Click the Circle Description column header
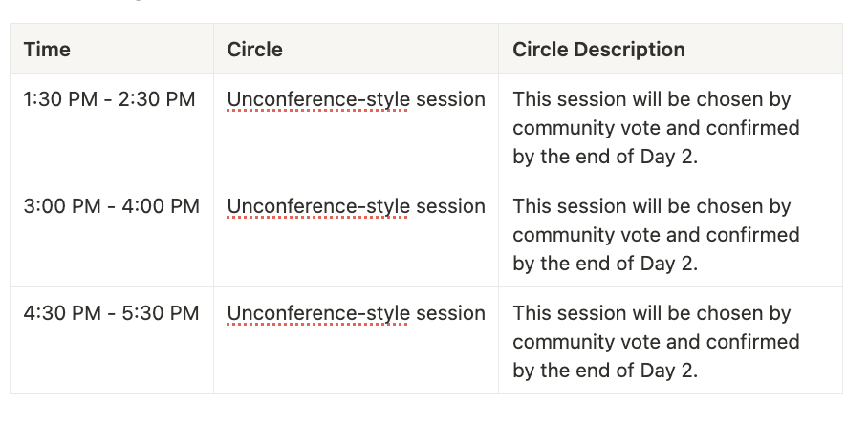868x445 pixels. click(598, 50)
